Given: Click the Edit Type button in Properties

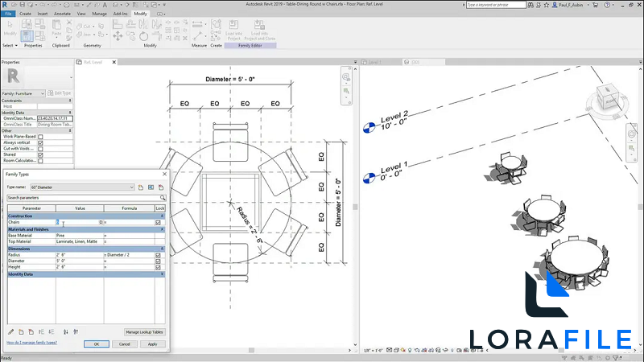Looking at the screenshot, I should 60,93.
